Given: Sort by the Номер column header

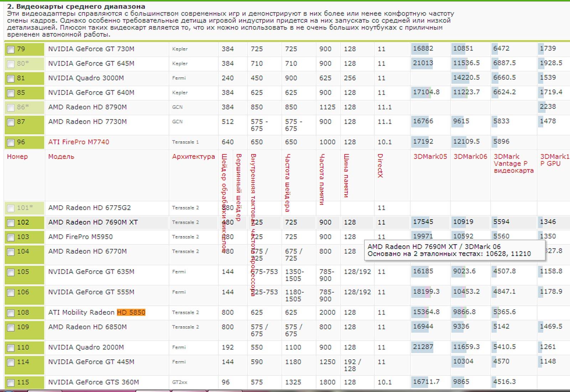Looking at the screenshot, I should click(x=17, y=157).
